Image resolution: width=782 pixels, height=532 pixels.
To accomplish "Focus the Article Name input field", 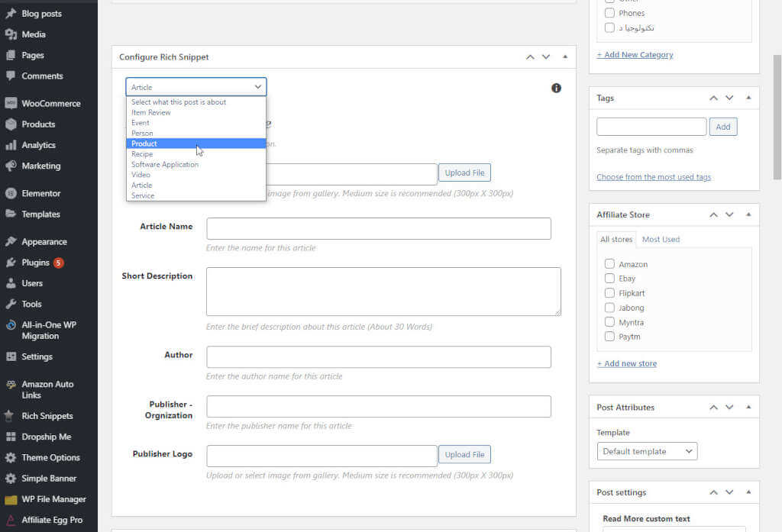I will (379, 228).
